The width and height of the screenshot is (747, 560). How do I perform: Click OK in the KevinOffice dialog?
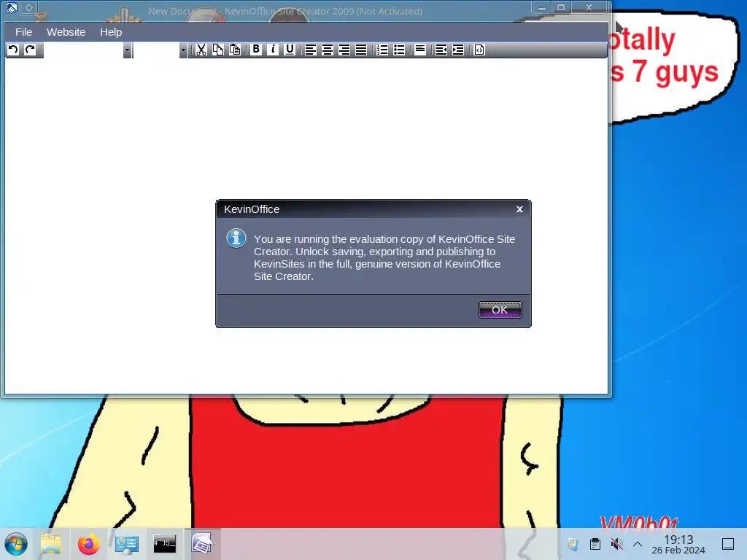click(x=500, y=310)
